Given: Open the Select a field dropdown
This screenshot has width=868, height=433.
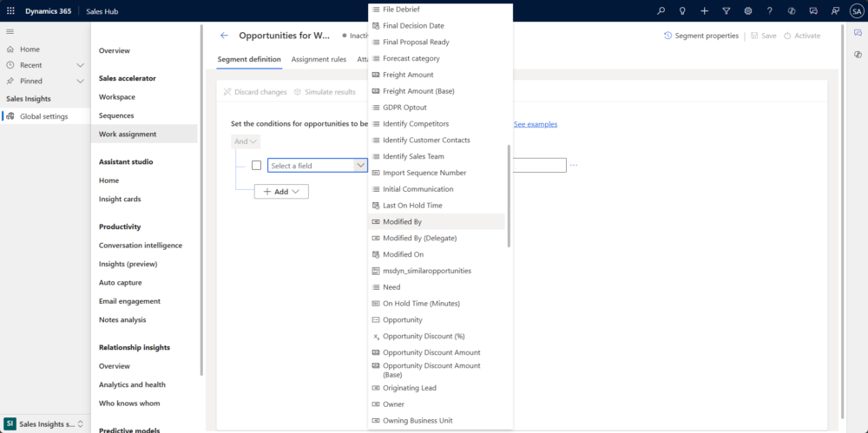Looking at the screenshot, I should point(317,165).
